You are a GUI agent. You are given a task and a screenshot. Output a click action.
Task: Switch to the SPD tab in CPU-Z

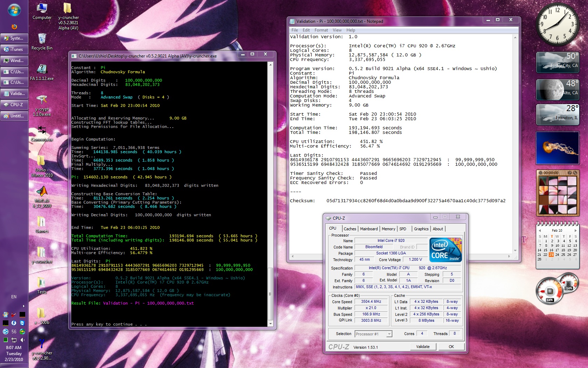[x=403, y=229]
